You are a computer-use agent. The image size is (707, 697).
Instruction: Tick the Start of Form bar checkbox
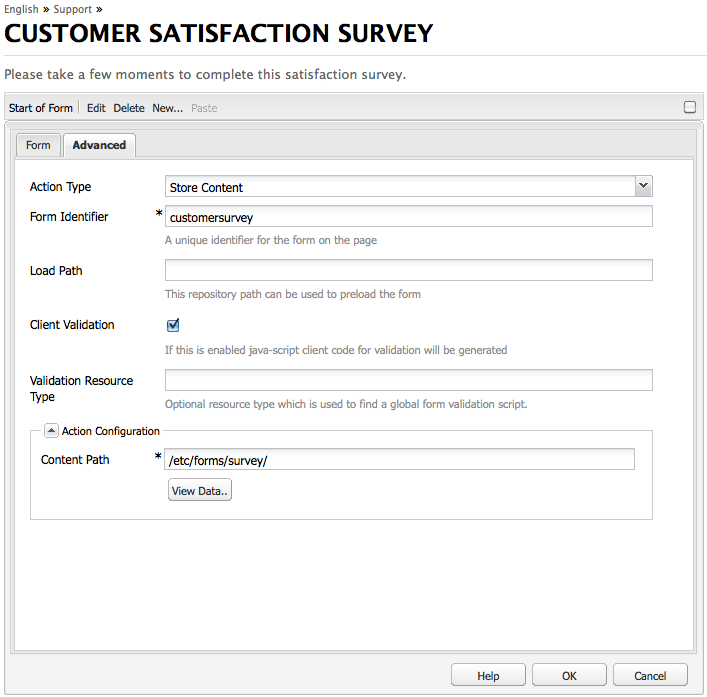tap(690, 107)
